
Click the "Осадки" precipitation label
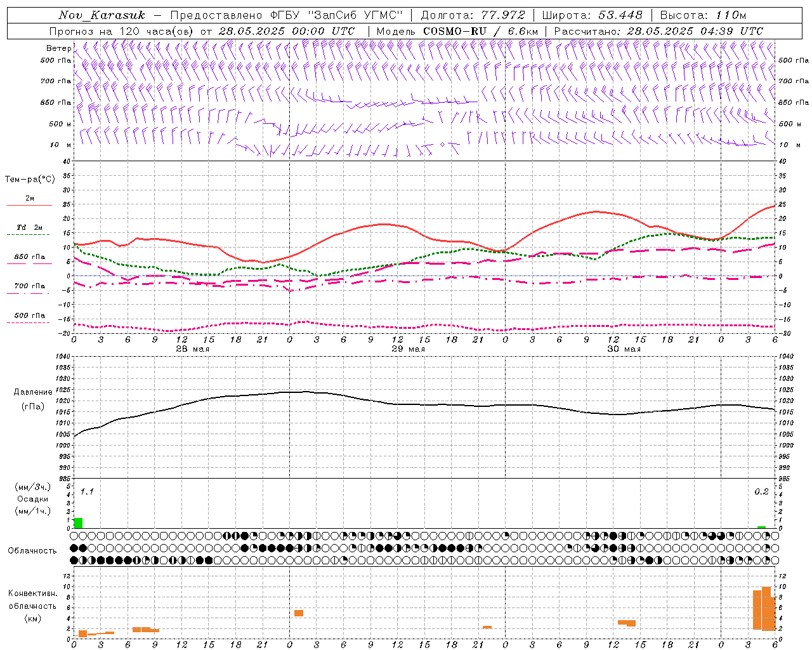(x=33, y=499)
